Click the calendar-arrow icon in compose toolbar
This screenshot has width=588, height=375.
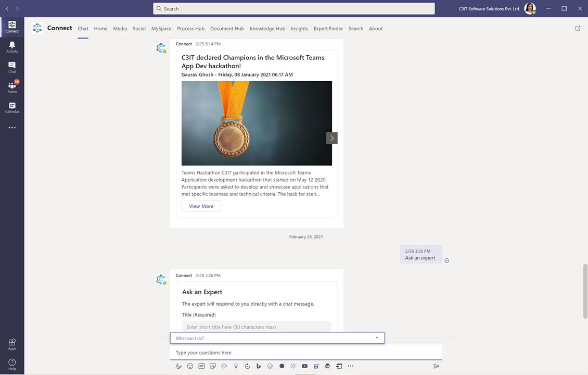(339, 366)
